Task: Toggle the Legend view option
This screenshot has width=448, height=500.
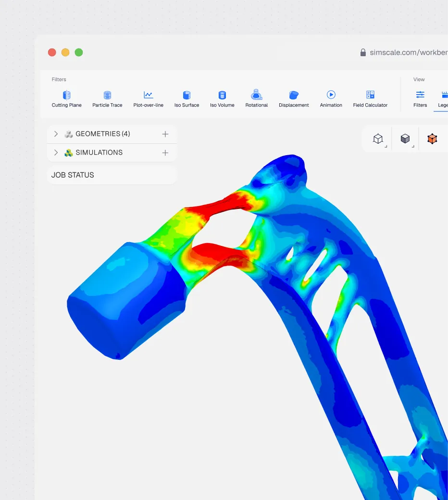Action: [x=443, y=99]
